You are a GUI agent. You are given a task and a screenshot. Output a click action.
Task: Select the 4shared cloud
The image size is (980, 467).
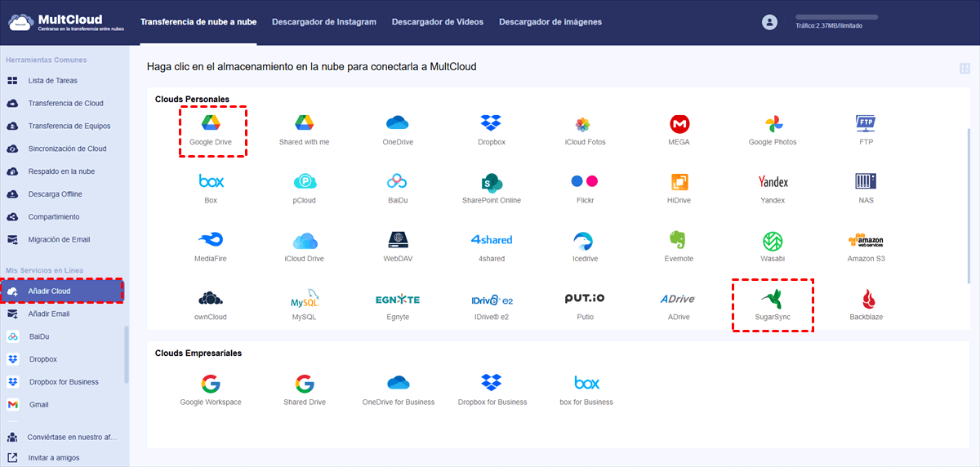[491, 247]
